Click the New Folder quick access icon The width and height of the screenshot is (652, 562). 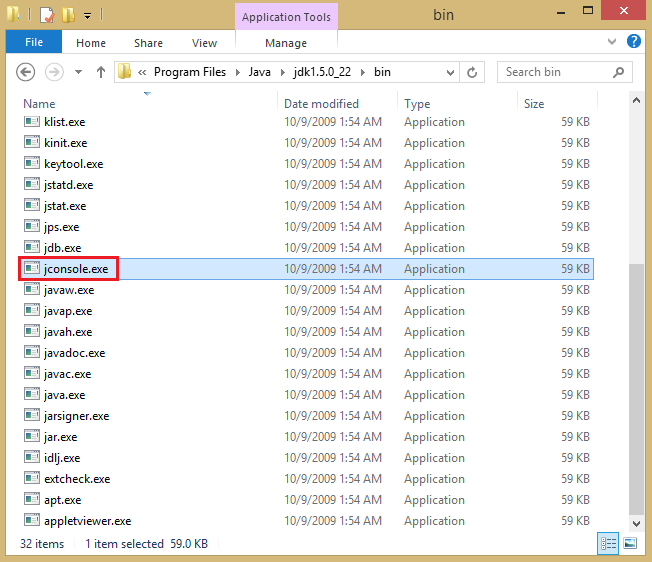click(x=68, y=15)
